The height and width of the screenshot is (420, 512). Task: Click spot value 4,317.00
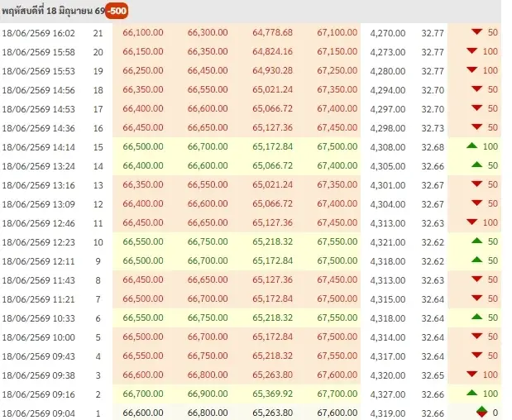(388, 356)
